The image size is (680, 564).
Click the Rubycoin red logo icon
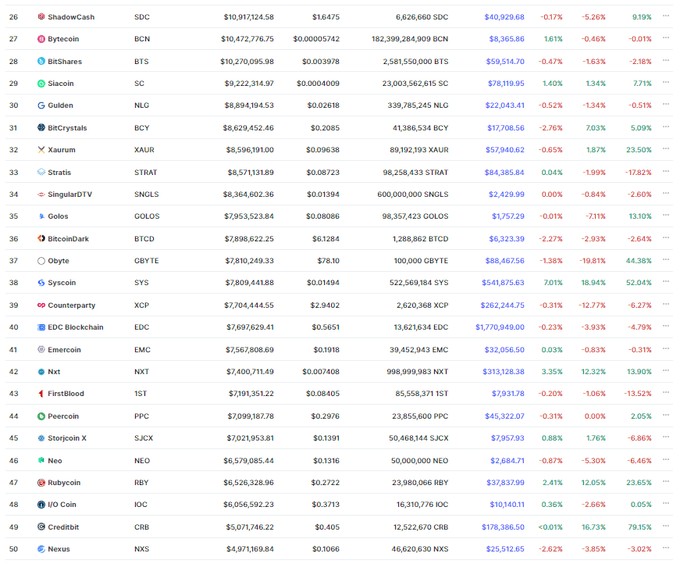click(x=41, y=482)
